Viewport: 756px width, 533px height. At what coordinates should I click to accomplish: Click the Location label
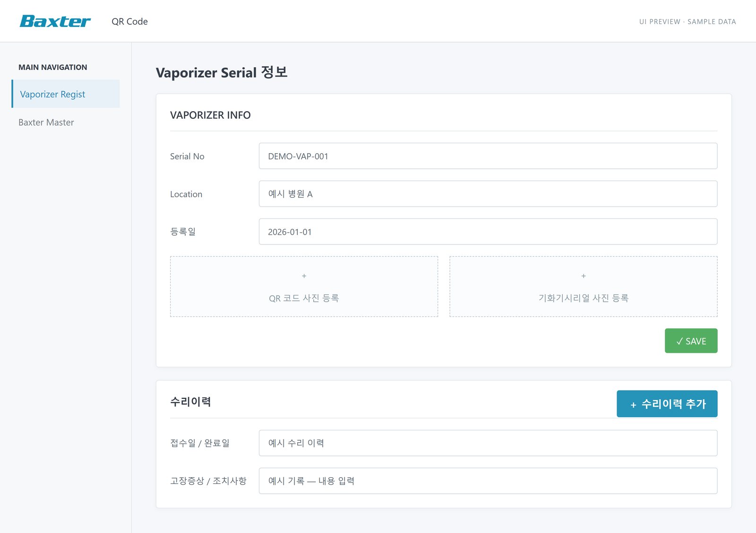pos(186,194)
